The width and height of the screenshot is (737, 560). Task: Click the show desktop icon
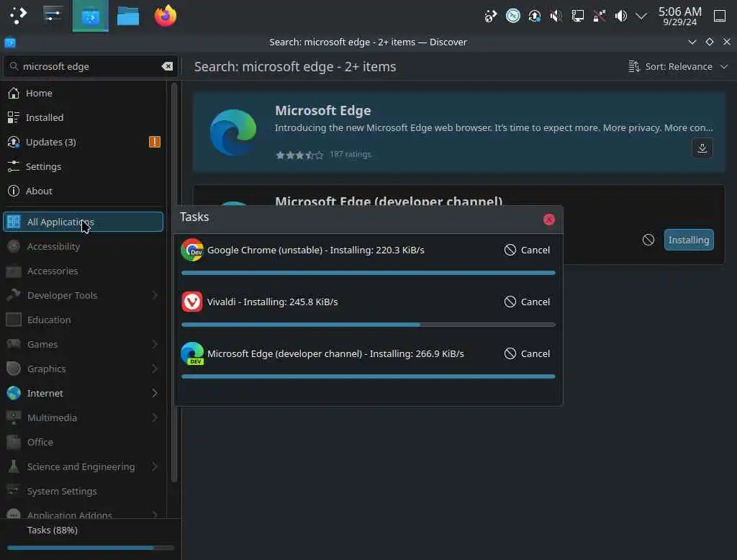(720, 16)
